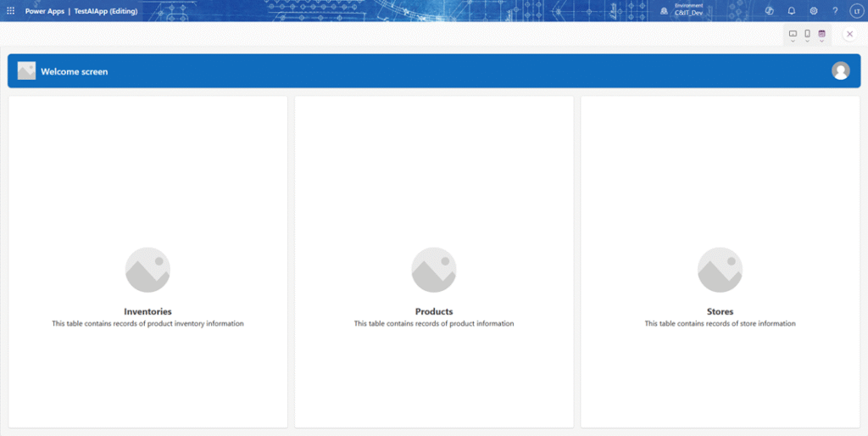This screenshot has height=436, width=868.
Task: Click the Products placeholder image
Action: coord(434,270)
